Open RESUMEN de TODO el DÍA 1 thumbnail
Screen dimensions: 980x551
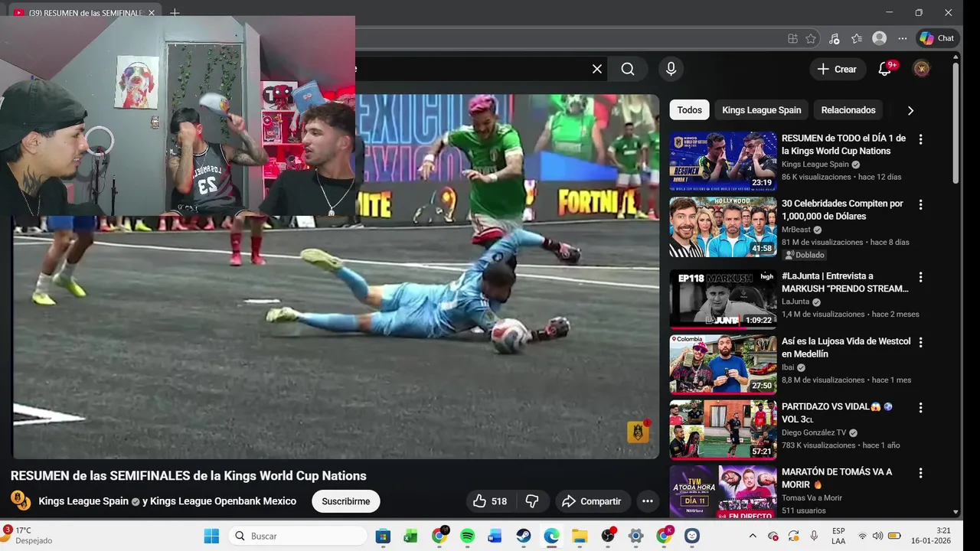tap(723, 161)
